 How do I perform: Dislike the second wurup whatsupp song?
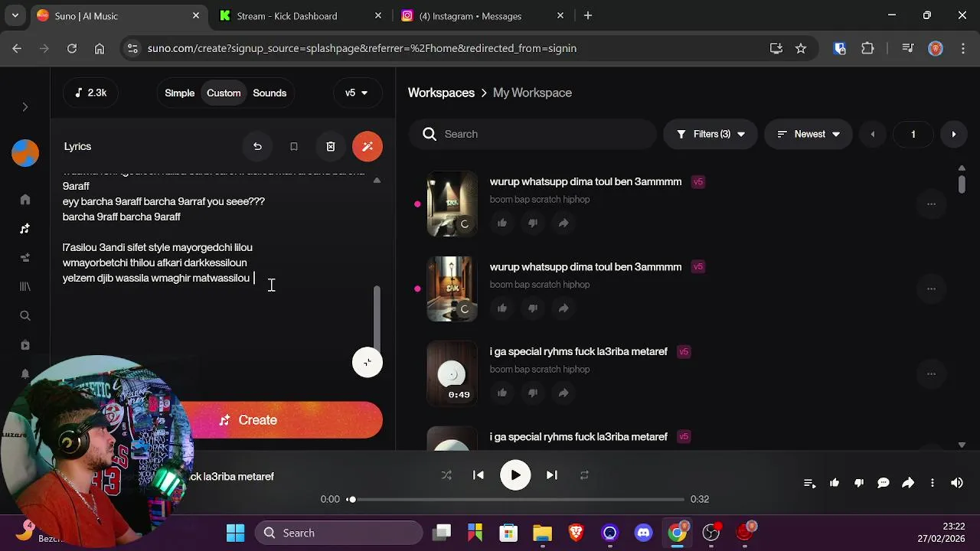(533, 308)
